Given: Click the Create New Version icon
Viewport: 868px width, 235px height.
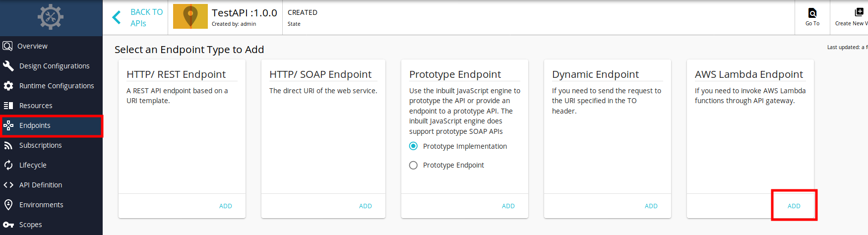Looking at the screenshot, I should pyautogui.click(x=859, y=12).
